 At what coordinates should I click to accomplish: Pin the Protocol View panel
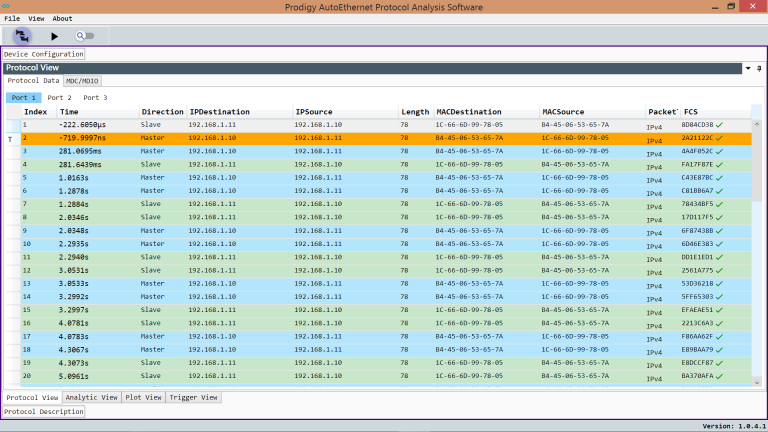pyautogui.click(x=759, y=68)
